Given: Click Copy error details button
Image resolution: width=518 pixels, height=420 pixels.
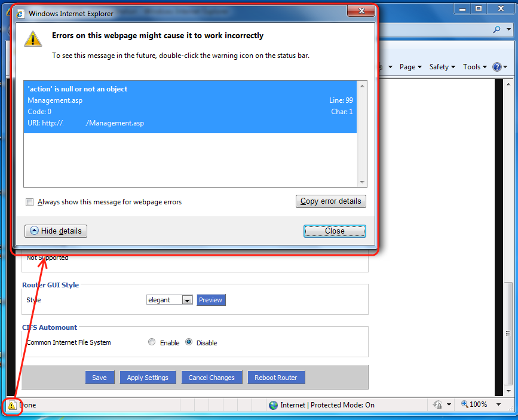Looking at the screenshot, I should [x=330, y=201].
